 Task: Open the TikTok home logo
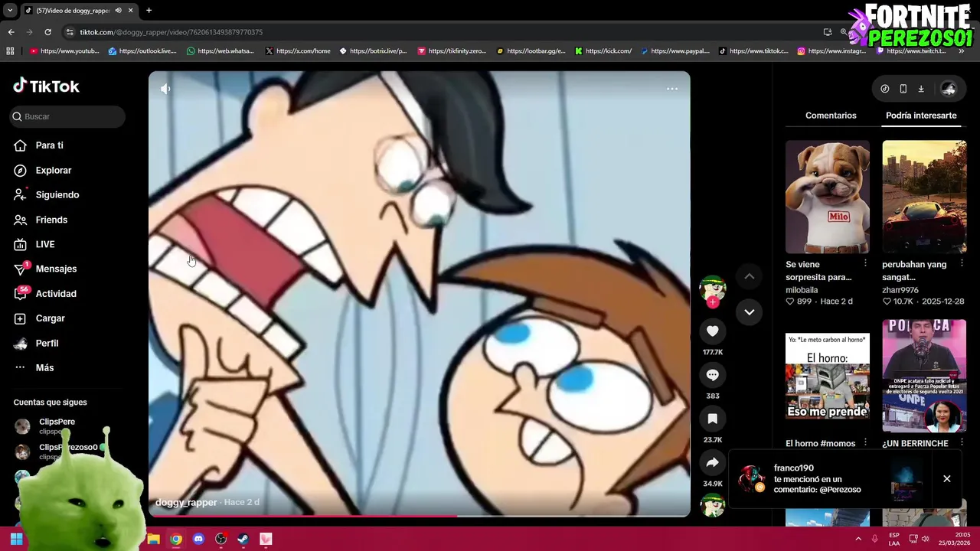point(46,86)
